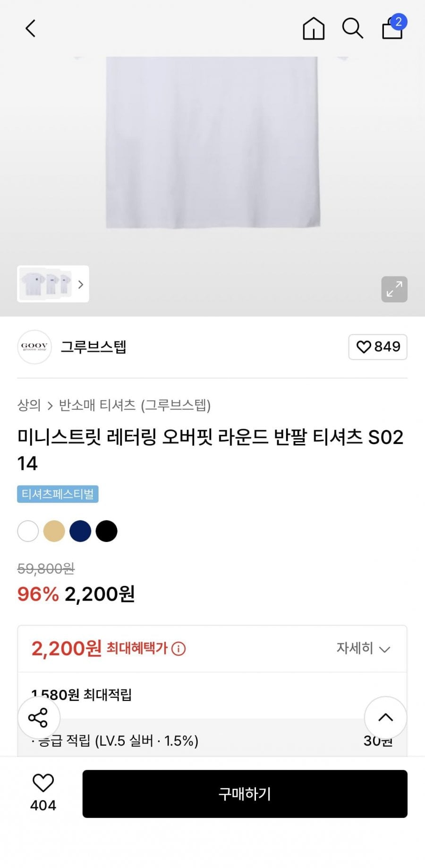The width and height of the screenshot is (425, 868).
Task: Tap the back arrow icon
Action: coord(31,28)
